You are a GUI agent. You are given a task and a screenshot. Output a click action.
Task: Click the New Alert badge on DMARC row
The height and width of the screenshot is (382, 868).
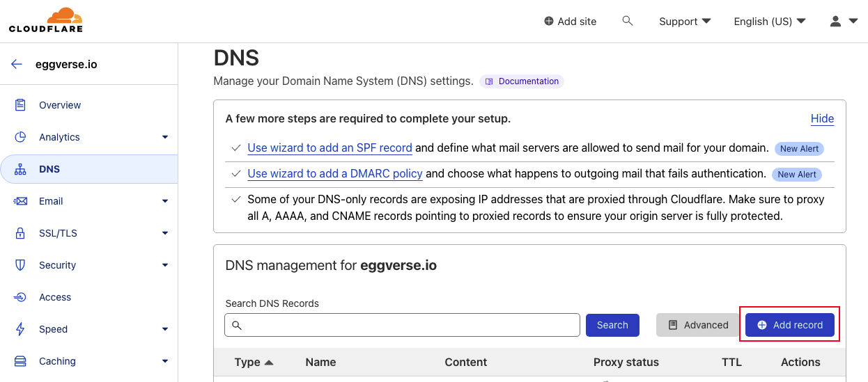click(797, 174)
